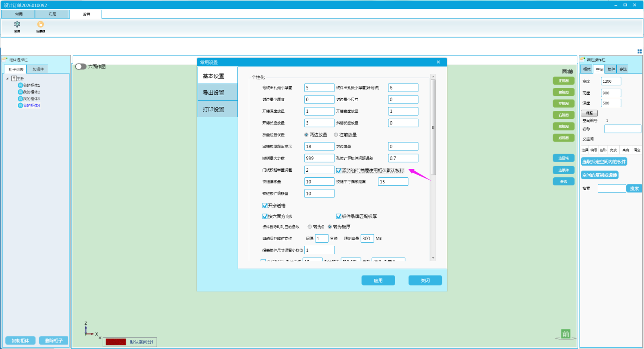Click the icon beside 我的柜体3

20,99
